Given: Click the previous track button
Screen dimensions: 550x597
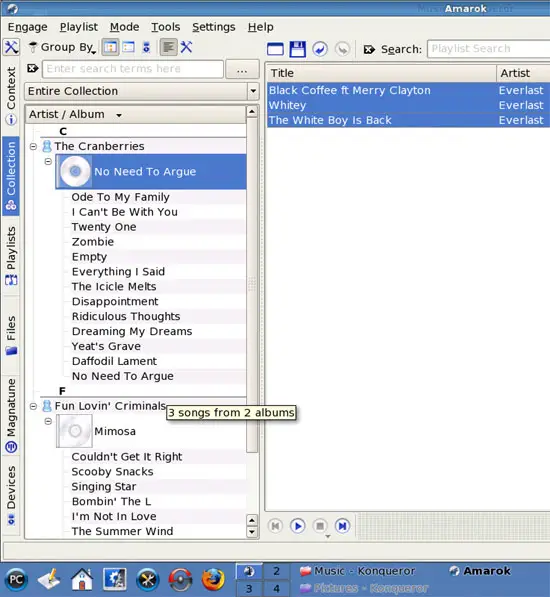Looking at the screenshot, I should [x=275, y=526].
